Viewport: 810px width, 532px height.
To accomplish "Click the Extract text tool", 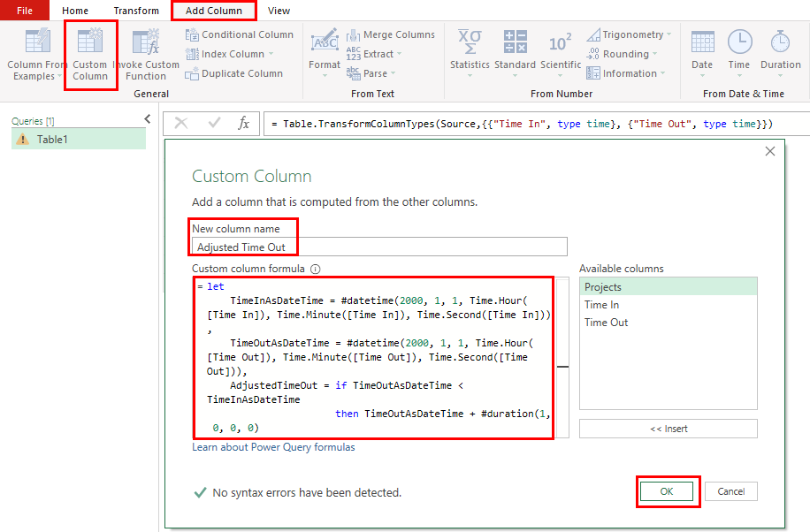I will [371, 54].
